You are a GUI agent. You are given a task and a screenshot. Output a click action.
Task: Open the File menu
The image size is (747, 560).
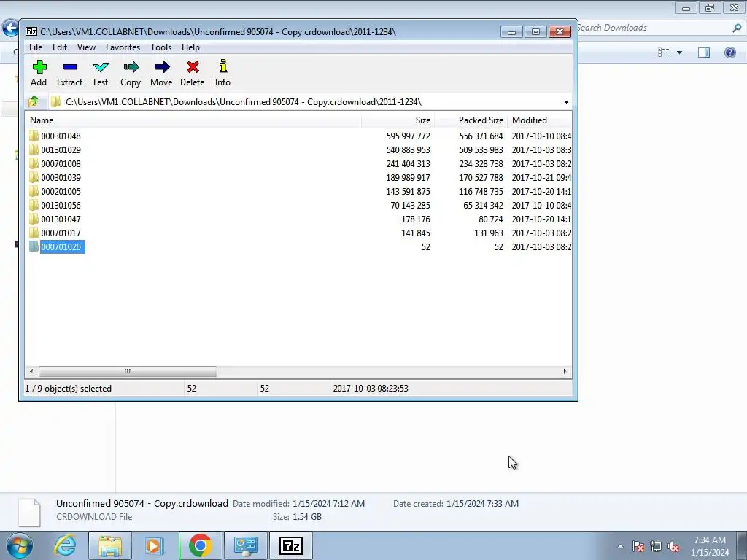(x=36, y=47)
